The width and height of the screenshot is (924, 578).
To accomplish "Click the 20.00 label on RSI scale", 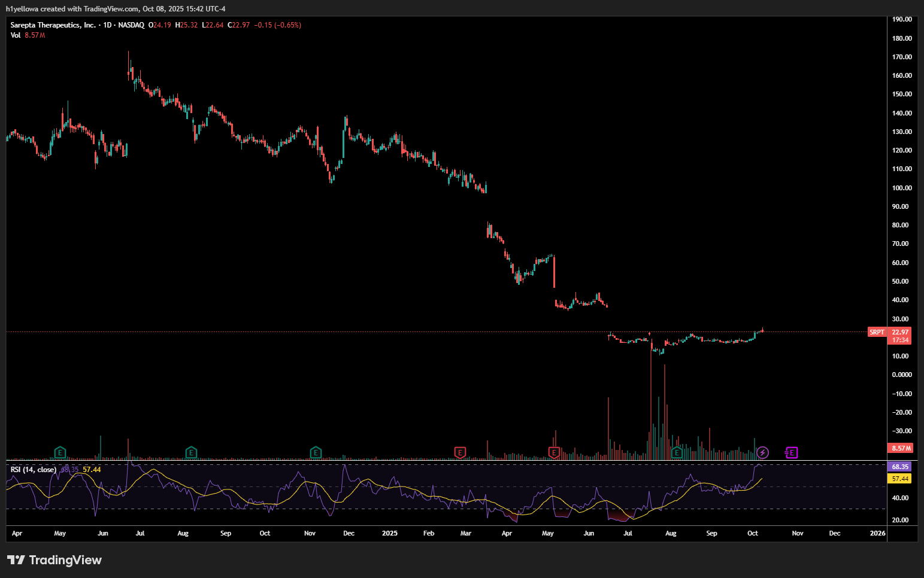I will (x=900, y=520).
